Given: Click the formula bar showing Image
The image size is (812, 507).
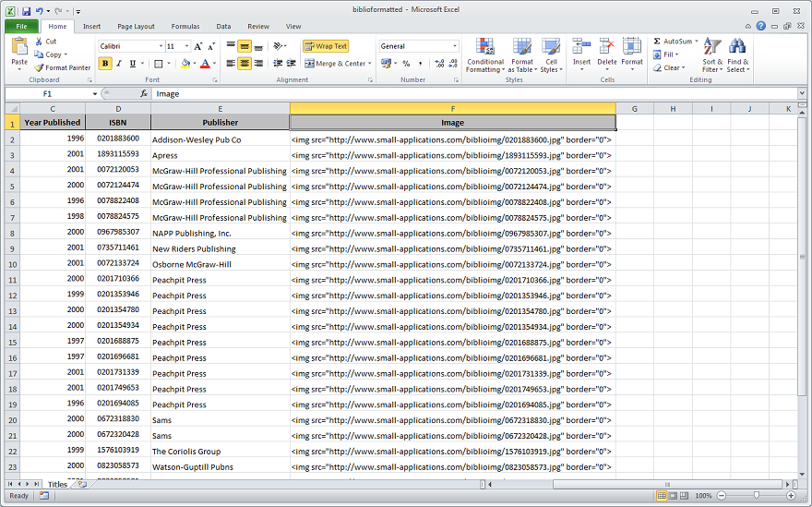Looking at the screenshot, I should 475,94.
